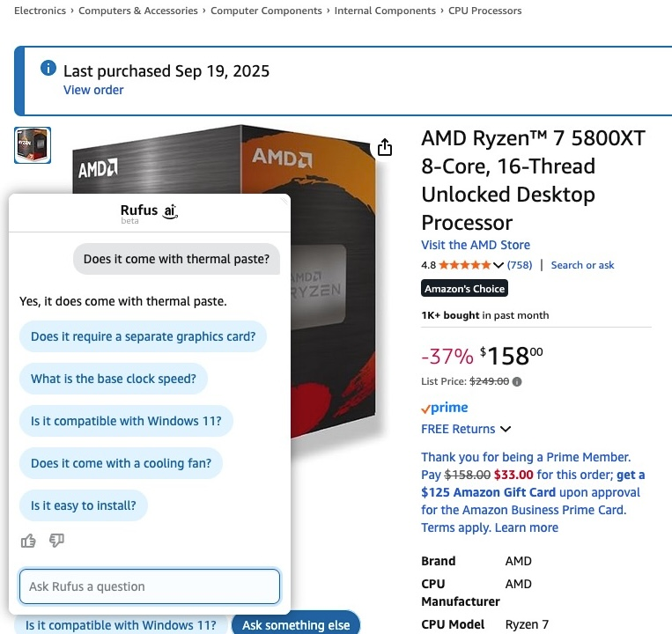
Task: Open the 758 ratings count link
Action: pyautogui.click(x=520, y=265)
